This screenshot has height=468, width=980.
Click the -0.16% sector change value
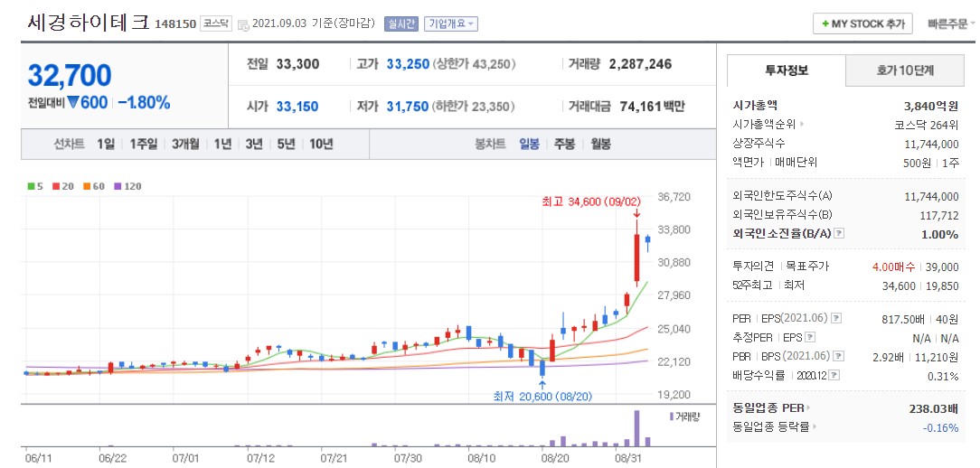[940, 428]
